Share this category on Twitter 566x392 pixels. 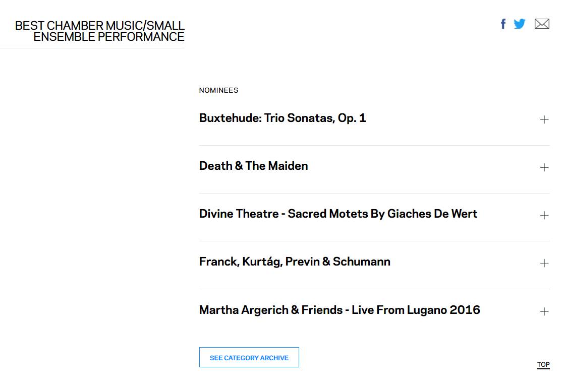520,24
